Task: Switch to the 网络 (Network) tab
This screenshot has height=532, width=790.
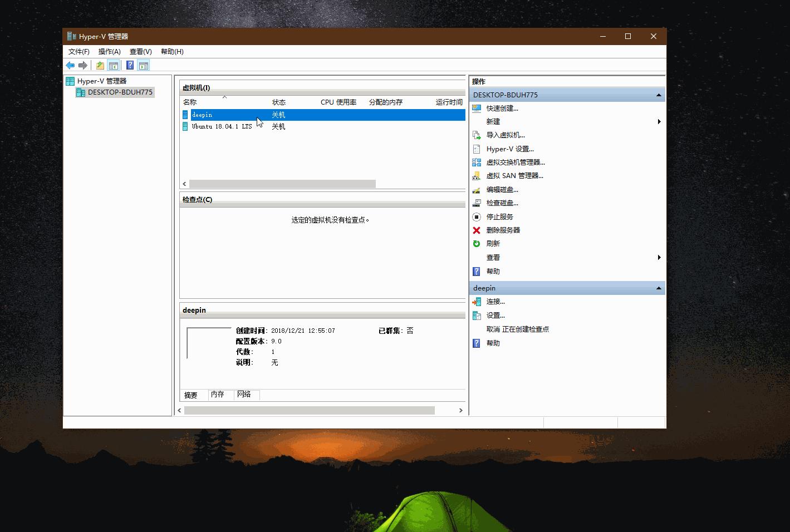Action: 245,395
